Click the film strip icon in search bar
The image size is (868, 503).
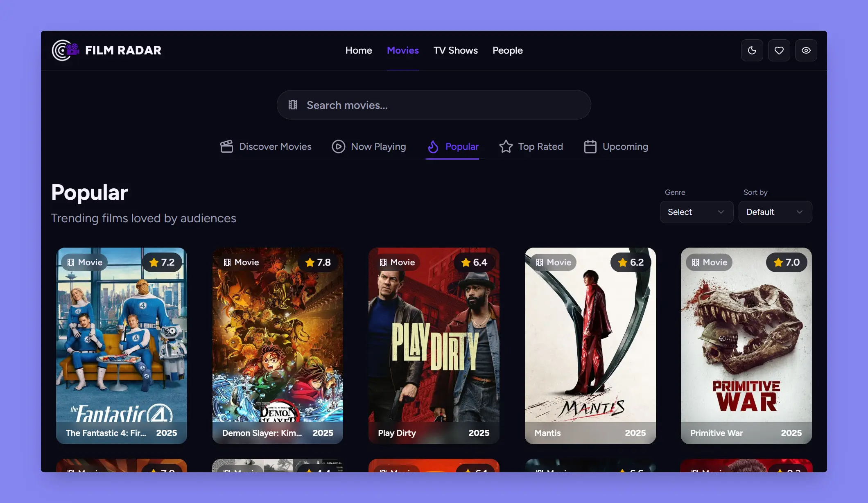pyautogui.click(x=292, y=105)
